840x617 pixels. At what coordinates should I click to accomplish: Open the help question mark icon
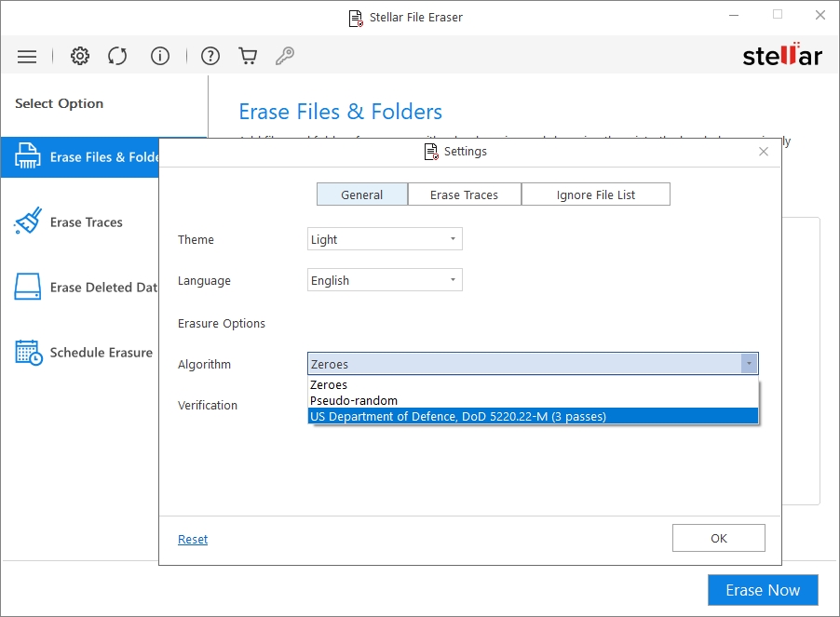click(210, 57)
